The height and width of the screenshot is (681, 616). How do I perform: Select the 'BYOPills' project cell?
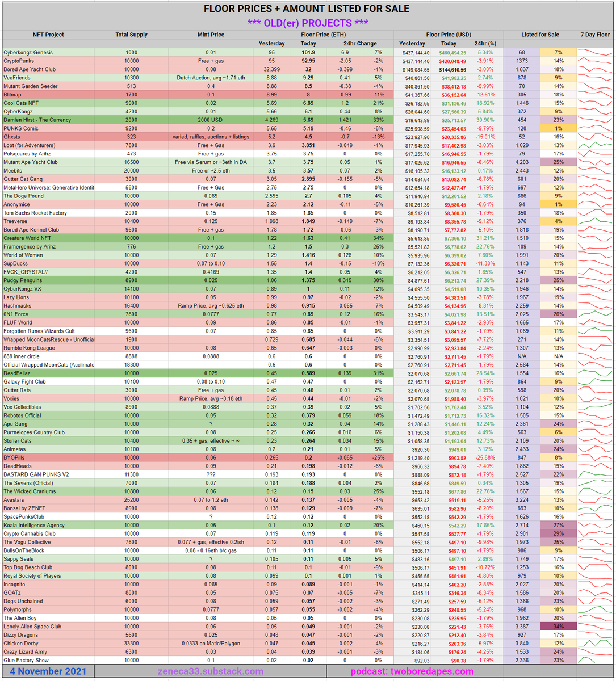tap(48, 457)
